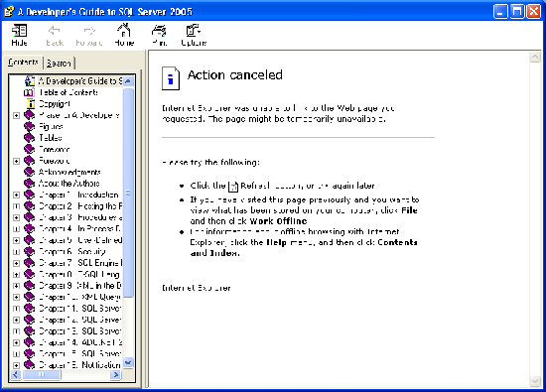Click the book icon beside Tables
The height and width of the screenshot is (392, 546).
point(29,138)
